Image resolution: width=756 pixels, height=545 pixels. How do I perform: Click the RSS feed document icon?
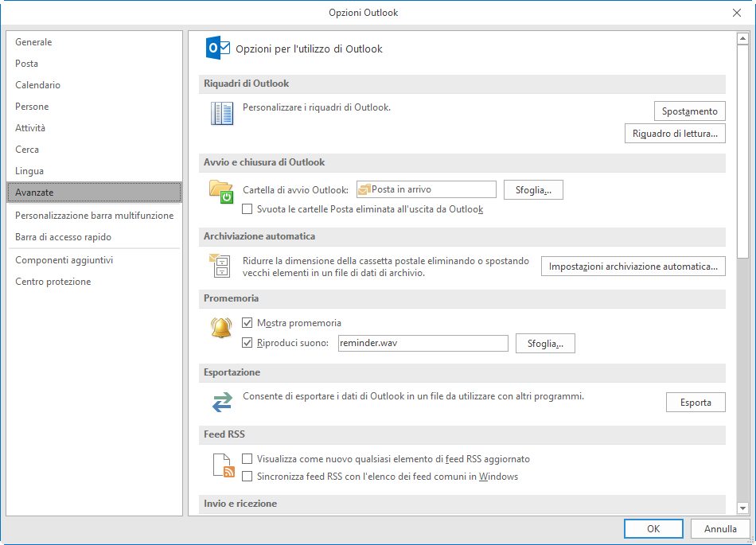224,465
